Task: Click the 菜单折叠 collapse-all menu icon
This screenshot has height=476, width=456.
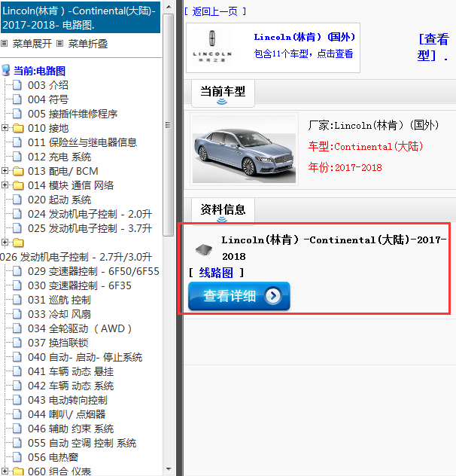Action: (60, 44)
